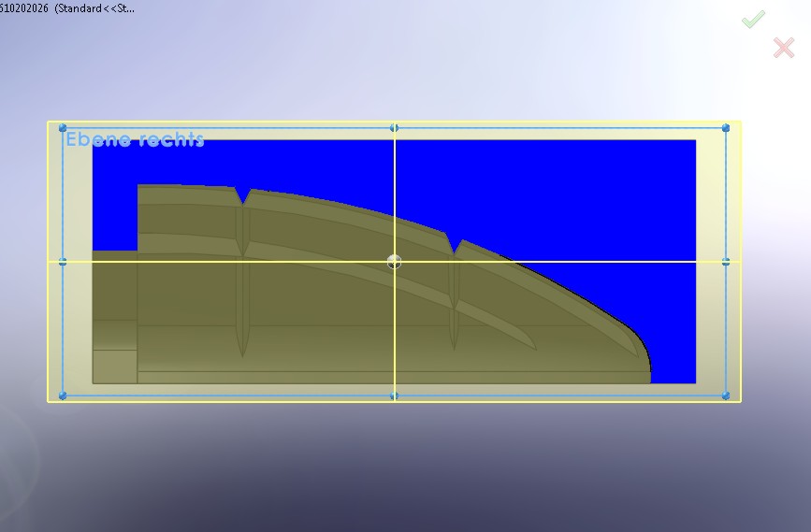
Task: Click the top-left corner handle of plane
Action: click(63, 128)
